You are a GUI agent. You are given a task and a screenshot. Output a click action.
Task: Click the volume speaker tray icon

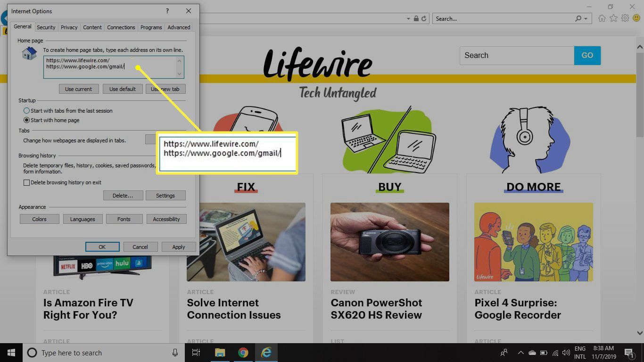565,353
